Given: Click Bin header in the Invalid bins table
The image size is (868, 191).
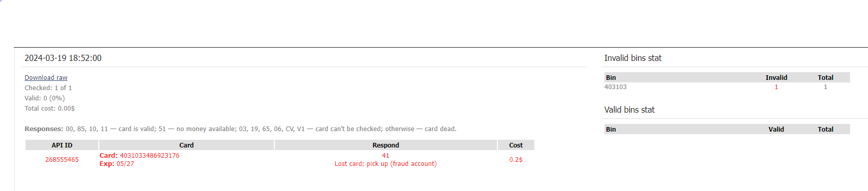Looking at the screenshot, I should coord(611,78).
